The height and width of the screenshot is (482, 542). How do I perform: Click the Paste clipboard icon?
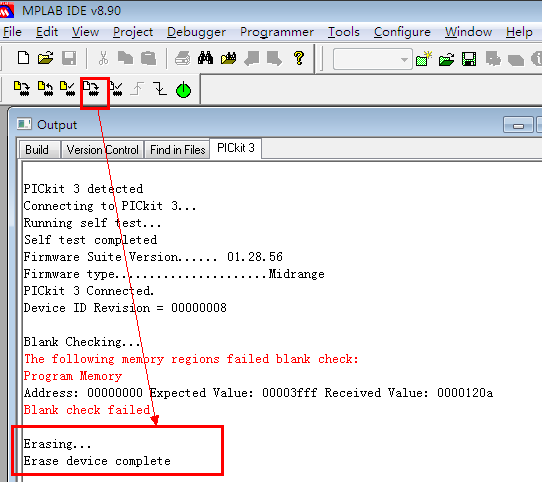148,58
